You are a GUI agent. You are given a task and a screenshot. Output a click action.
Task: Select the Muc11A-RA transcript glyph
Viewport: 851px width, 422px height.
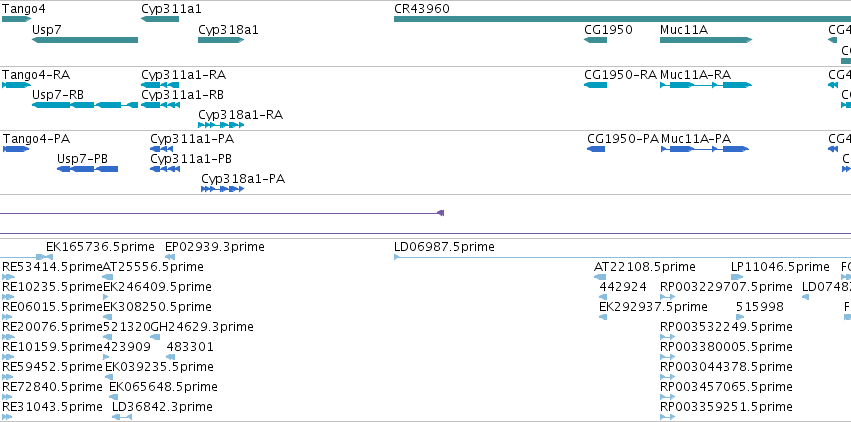(x=705, y=85)
